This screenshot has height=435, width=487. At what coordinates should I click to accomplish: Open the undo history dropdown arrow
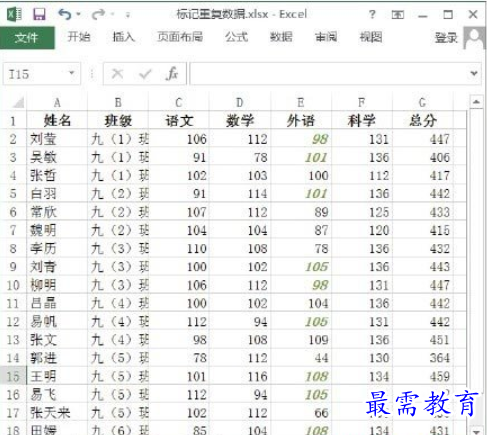(x=79, y=14)
